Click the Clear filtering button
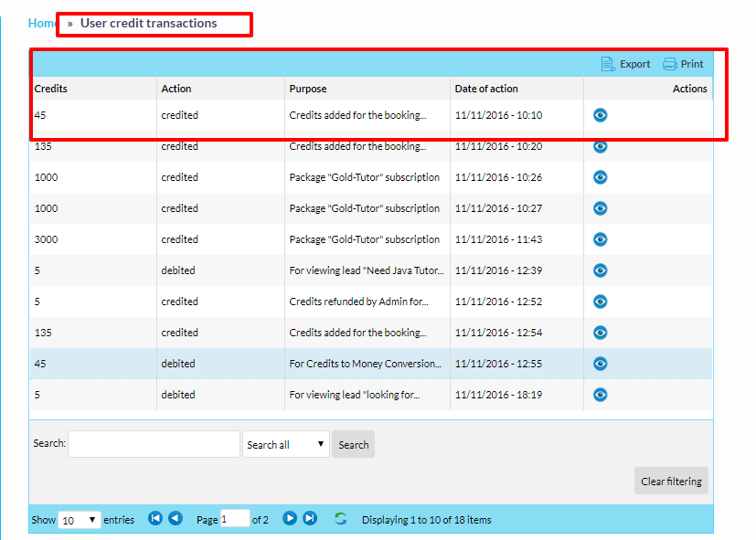Screen dimensions: 756x540 click(671, 482)
